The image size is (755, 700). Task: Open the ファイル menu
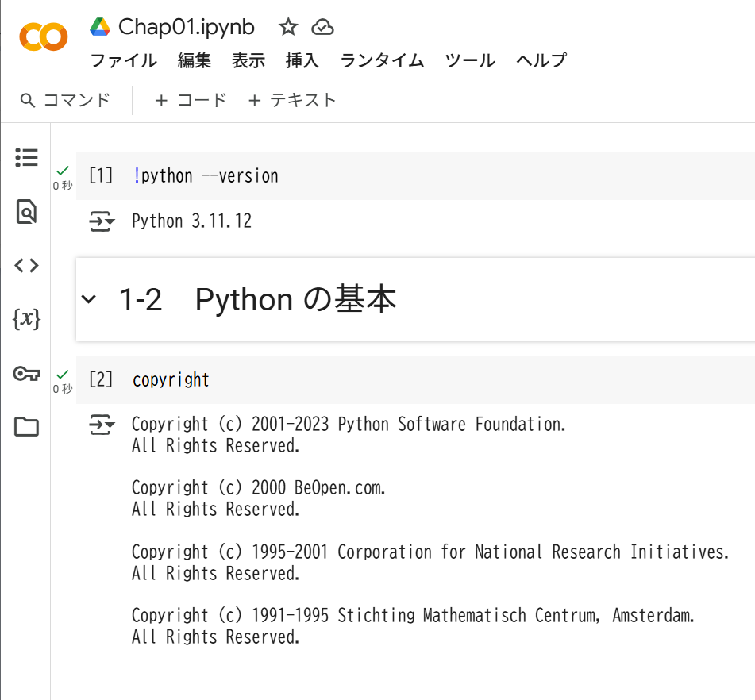[x=123, y=60]
